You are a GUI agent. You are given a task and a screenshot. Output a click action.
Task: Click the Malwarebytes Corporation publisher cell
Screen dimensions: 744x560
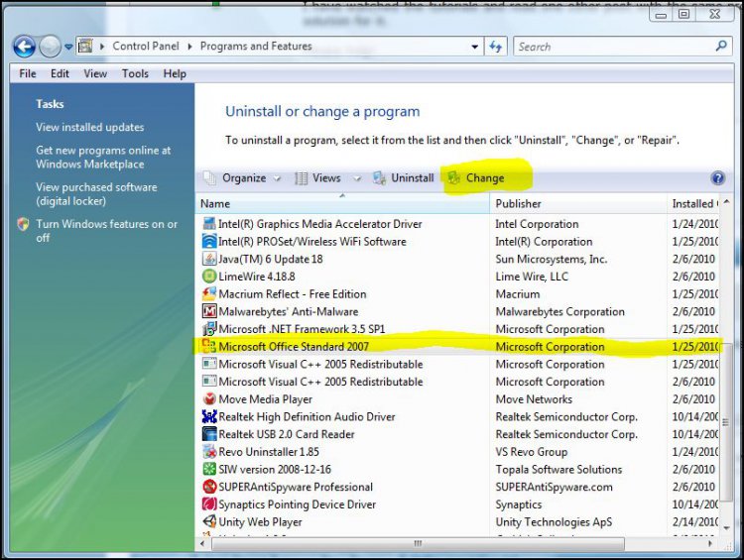(559, 311)
